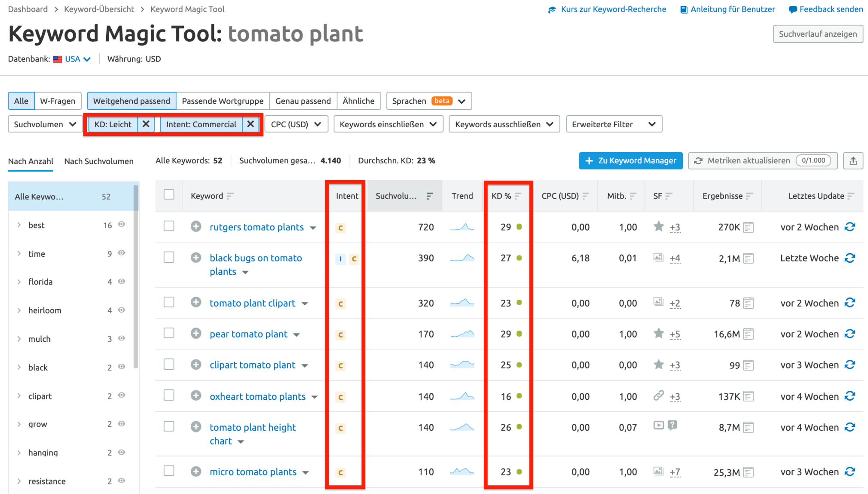Click plus icon beside tomato plant clipart

click(196, 302)
